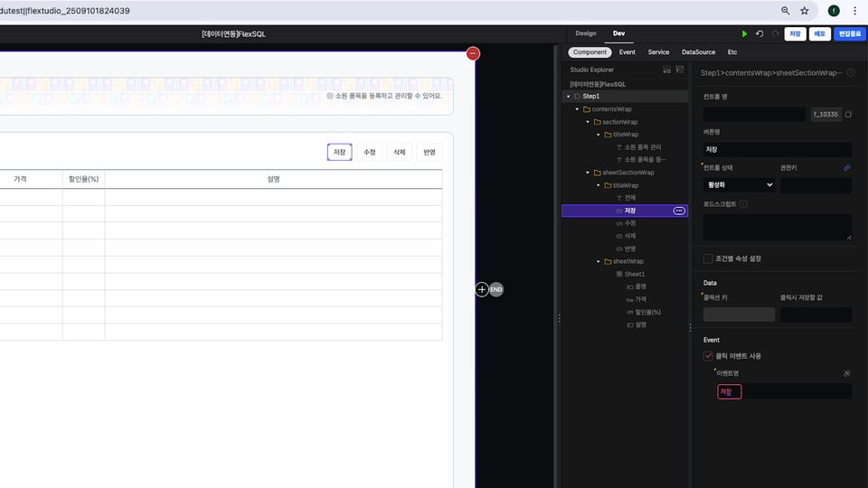
Task: Click into the 권한키 input field
Action: [x=816, y=184]
